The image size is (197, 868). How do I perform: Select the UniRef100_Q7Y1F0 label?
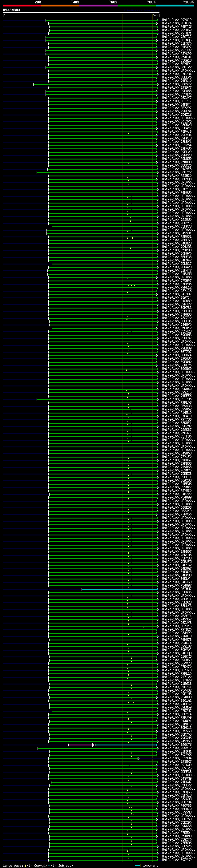tap(177, 457)
